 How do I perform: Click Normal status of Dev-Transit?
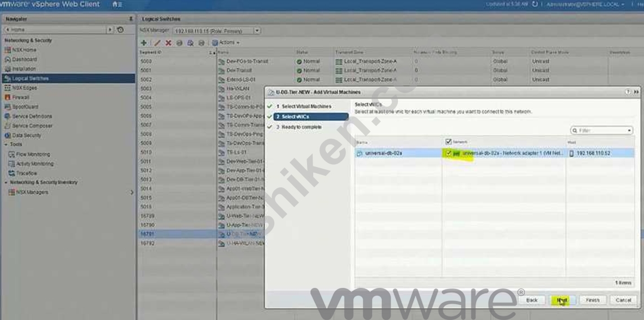[308, 70]
